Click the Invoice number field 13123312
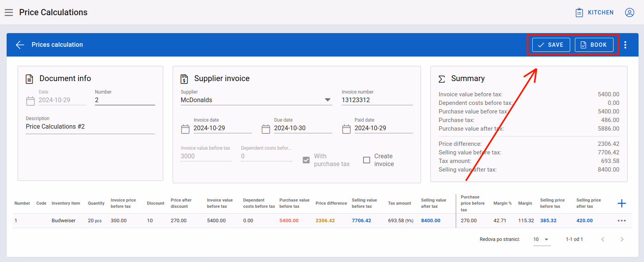The image size is (644, 262). (377, 100)
